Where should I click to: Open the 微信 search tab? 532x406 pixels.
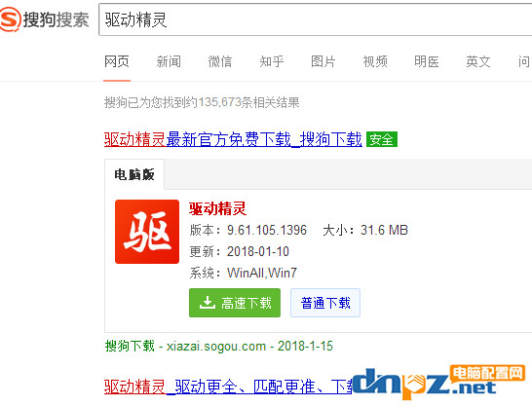click(x=220, y=61)
